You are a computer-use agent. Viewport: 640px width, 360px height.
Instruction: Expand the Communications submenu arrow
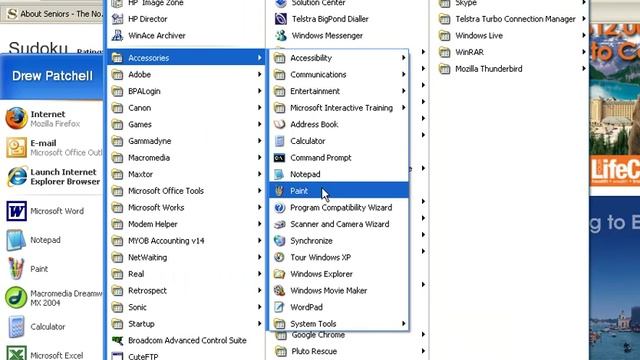[403, 74]
